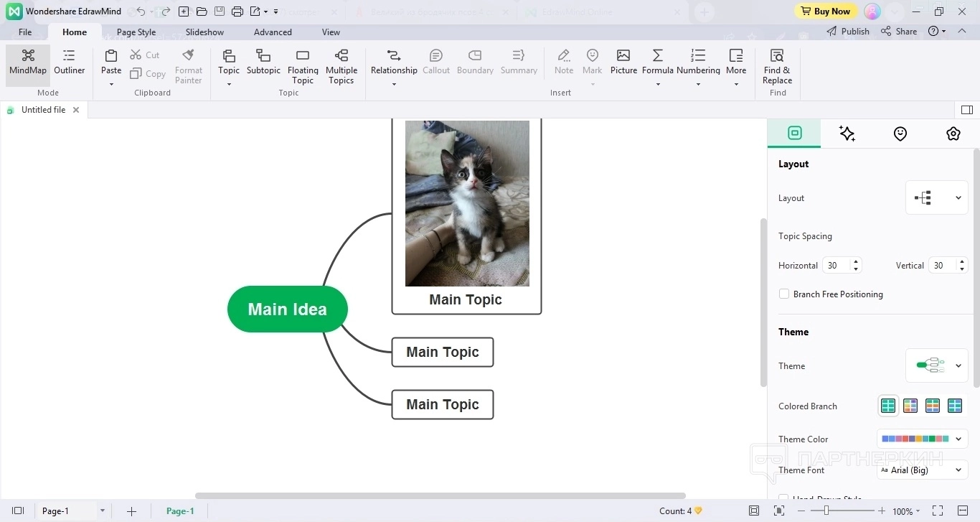The width and height of the screenshot is (980, 522).
Task: Enable Branch Free Positioning checkbox
Action: (784, 294)
